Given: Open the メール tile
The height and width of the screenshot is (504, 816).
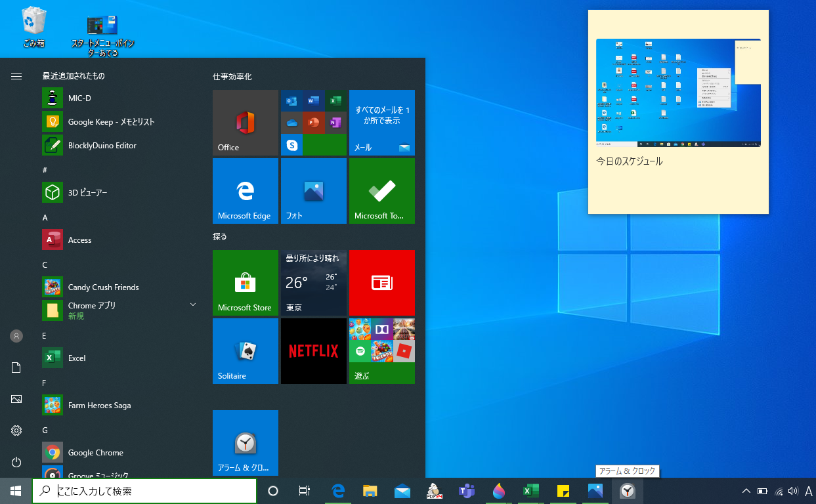Looking at the screenshot, I should 382,123.
